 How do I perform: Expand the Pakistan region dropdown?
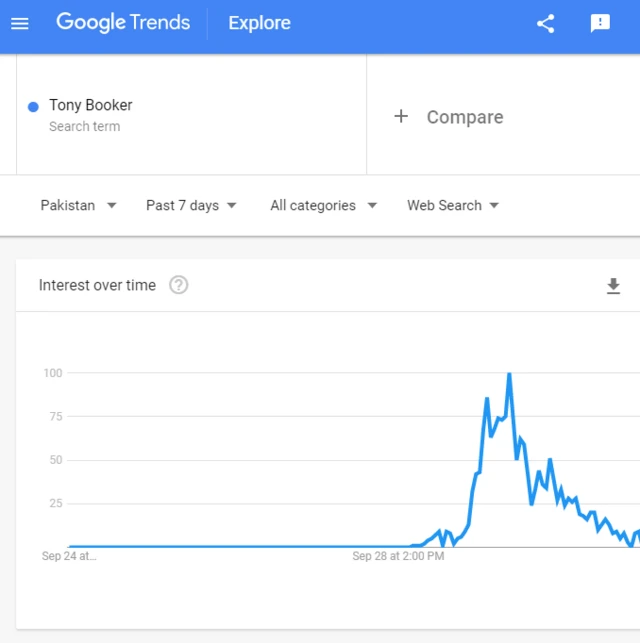coord(79,205)
